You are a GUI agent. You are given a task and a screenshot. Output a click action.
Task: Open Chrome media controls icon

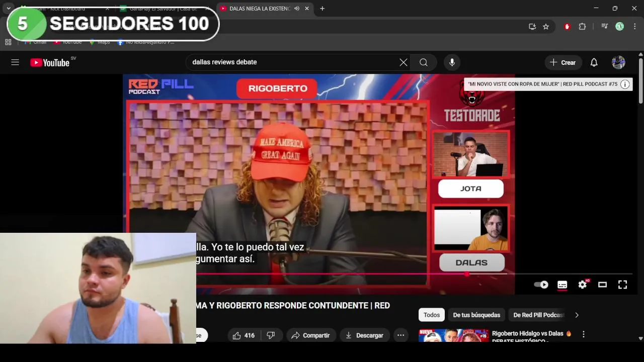(x=605, y=27)
